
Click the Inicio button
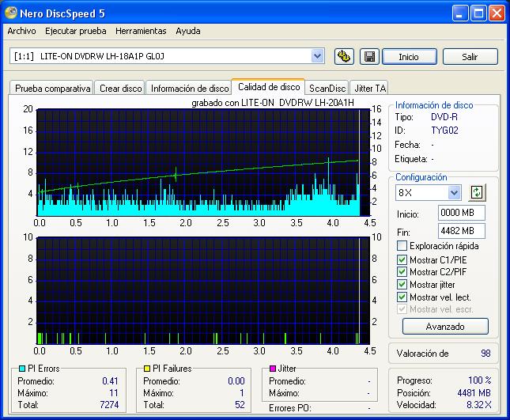[x=409, y=57]
